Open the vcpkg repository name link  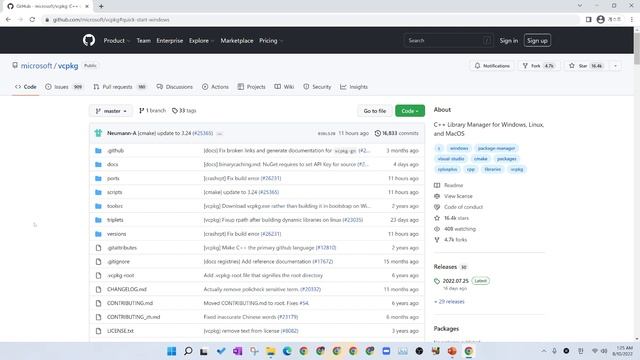coord(68,66)
